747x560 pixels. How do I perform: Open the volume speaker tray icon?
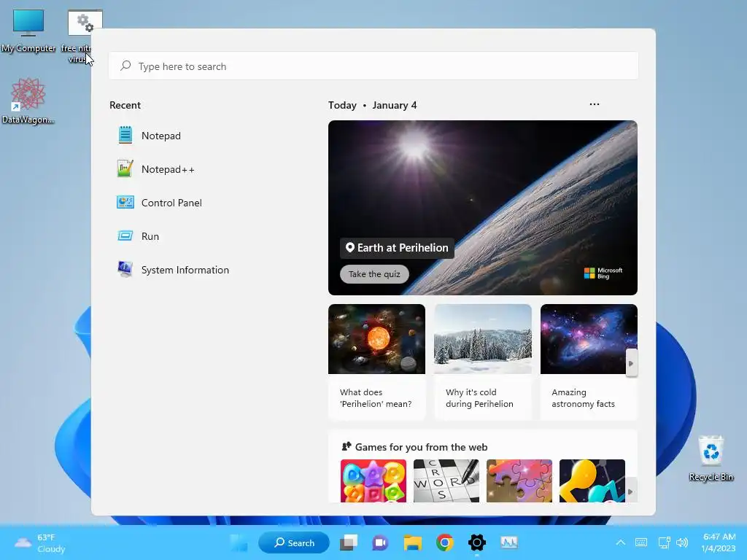682,542
